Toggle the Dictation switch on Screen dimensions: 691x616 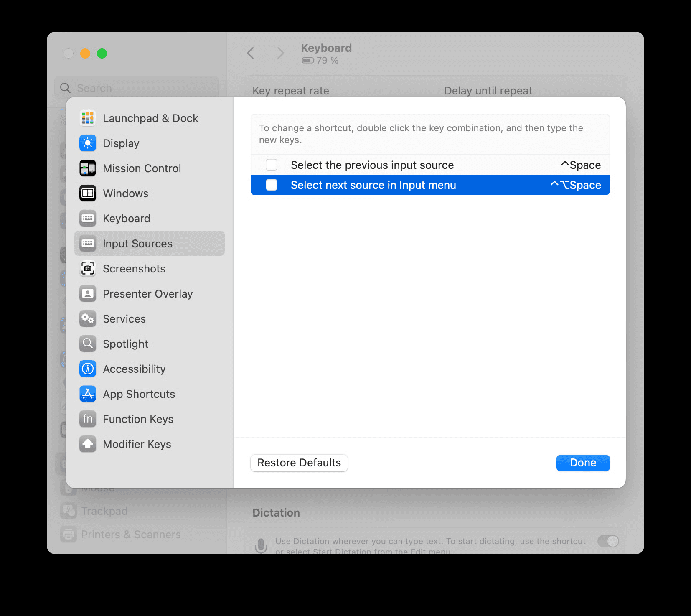point(608,541)
